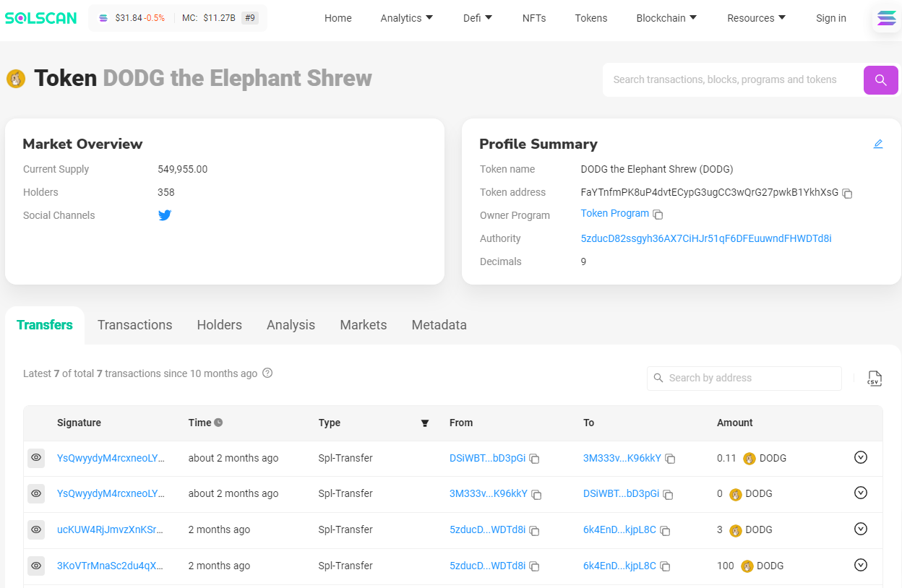Switch to the Holders tab
Image resolution: width=902 pixels, height=588 pixels.
click(219, 325)
